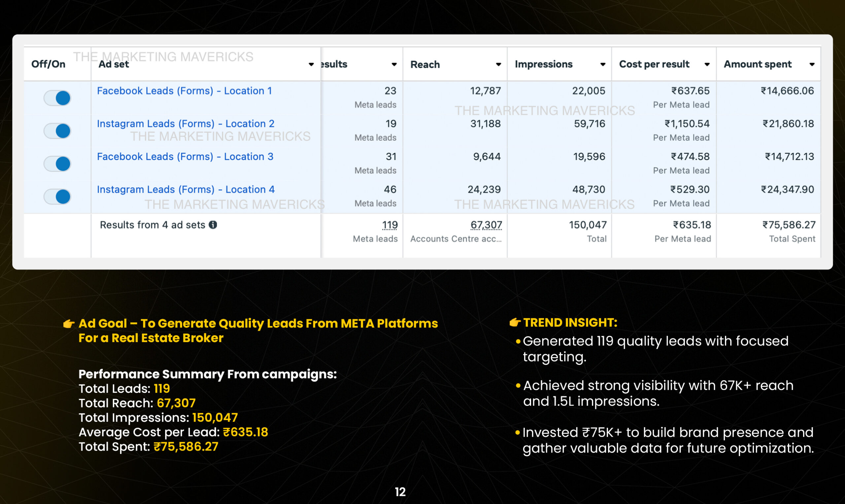
Task: Click the underlined total reach 67,307
Action: tap(486, 225)
